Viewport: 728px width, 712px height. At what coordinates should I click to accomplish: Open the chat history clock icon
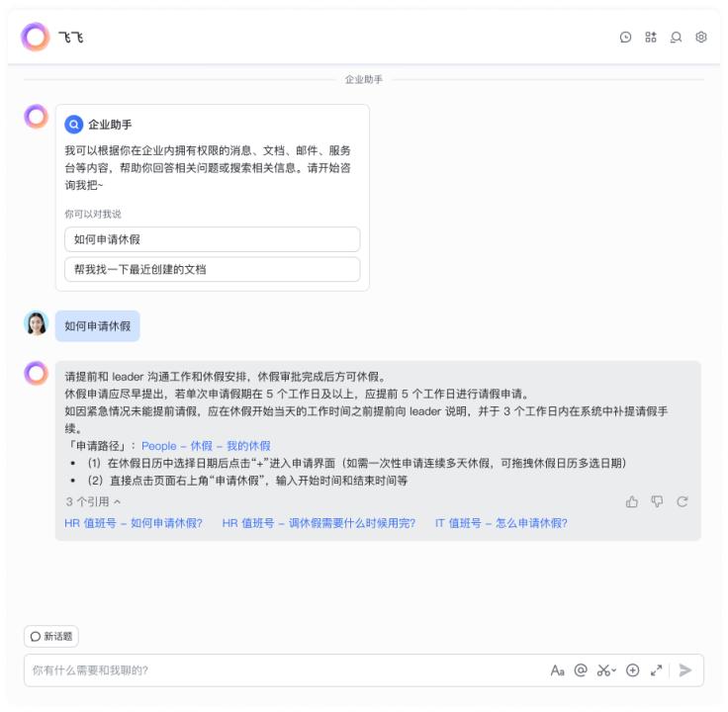coord(625,38)
